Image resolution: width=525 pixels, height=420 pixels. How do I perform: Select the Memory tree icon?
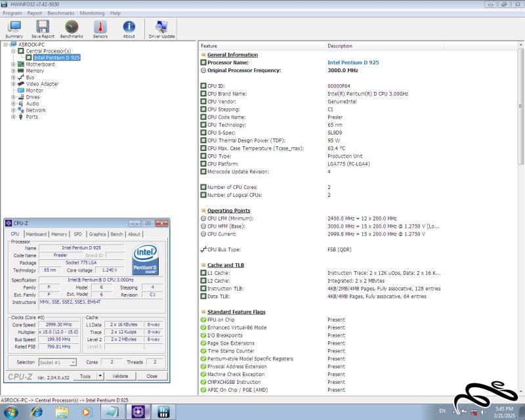click(21, 71)
